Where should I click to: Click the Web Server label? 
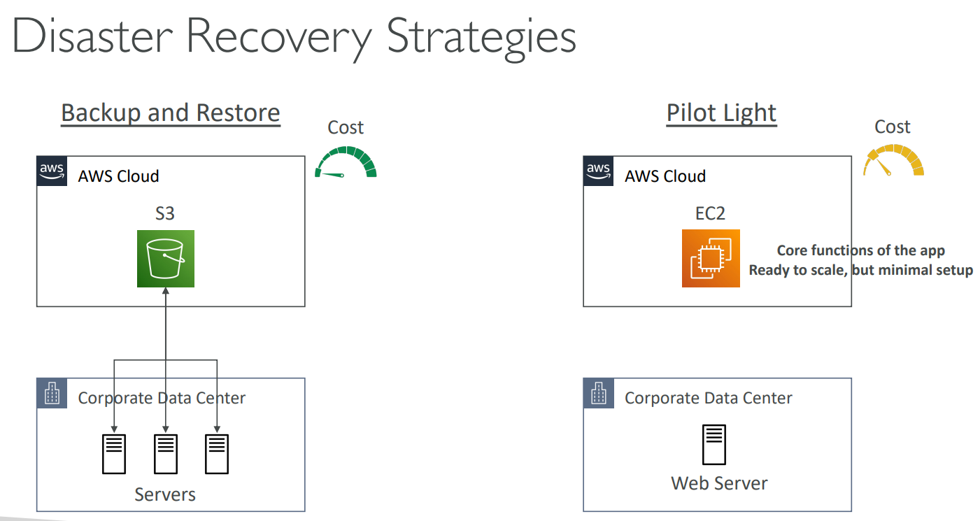719,483
